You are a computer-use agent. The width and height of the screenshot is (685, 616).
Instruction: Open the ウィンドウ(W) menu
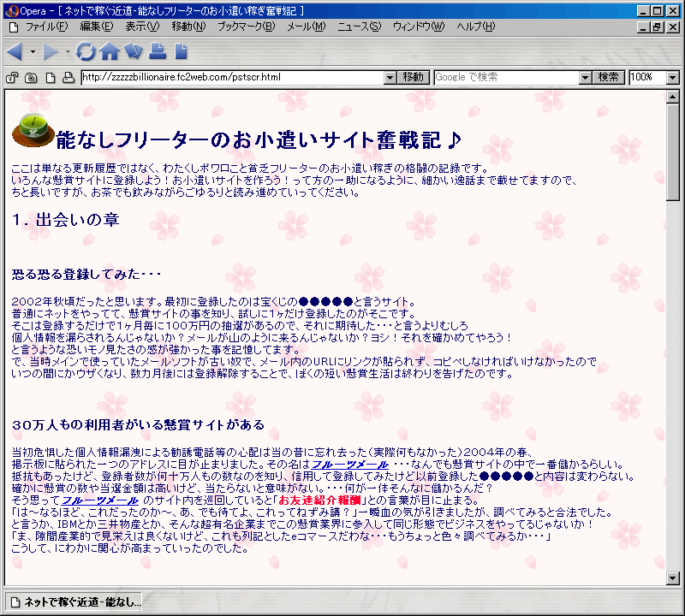click(x=419, y=27)
